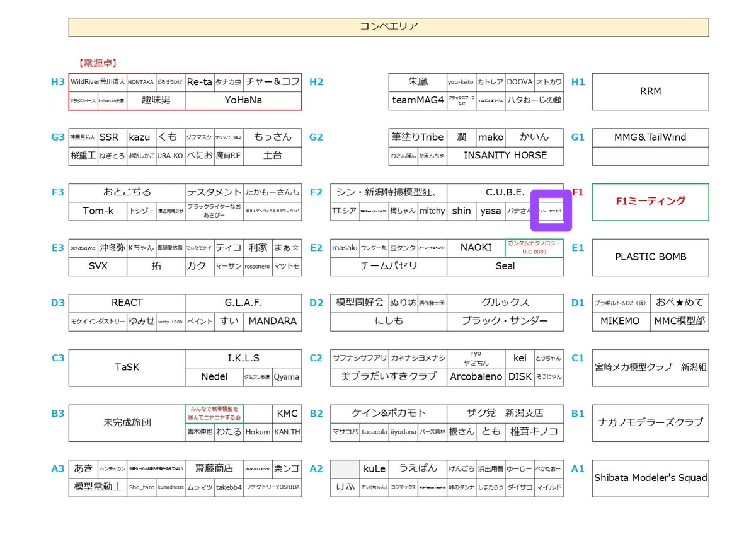Select the Re-ta cell in table H3
The image size is (756, 534).
[200, 83]
